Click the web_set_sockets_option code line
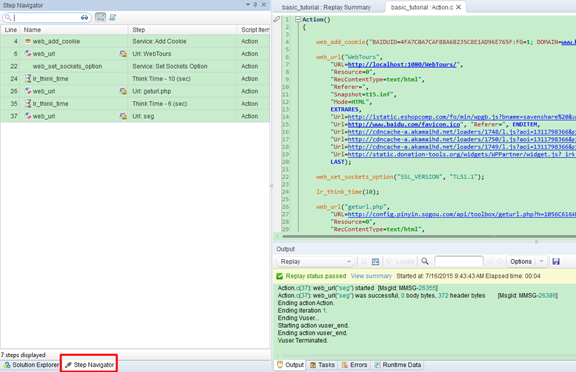The image size is (576, 372). (x=400, y=177)
